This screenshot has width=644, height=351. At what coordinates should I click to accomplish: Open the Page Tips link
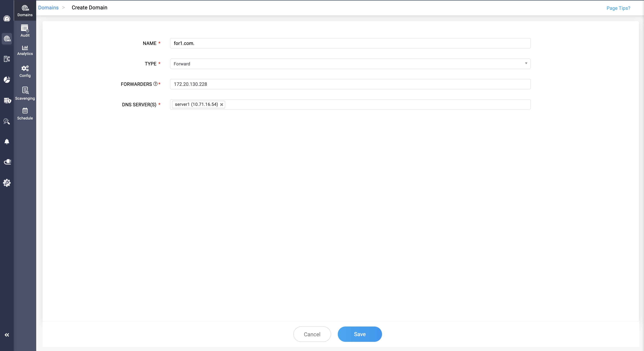point(618,8)
